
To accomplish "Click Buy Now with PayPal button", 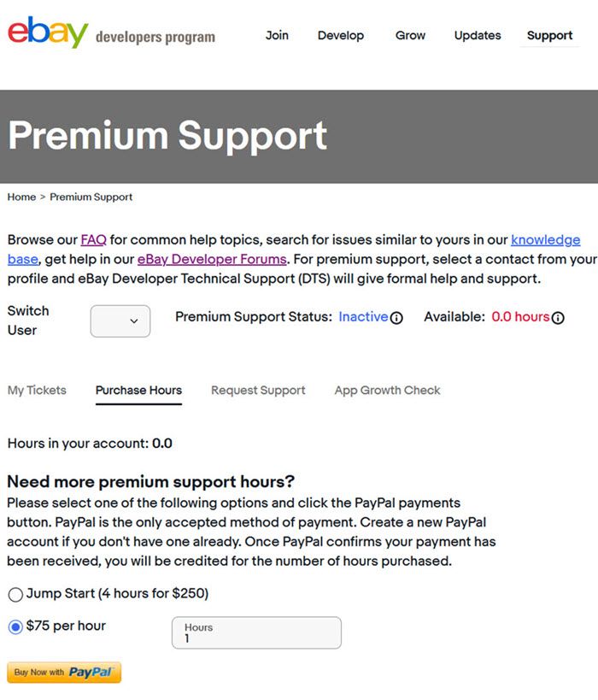I will tap(64, 673).
